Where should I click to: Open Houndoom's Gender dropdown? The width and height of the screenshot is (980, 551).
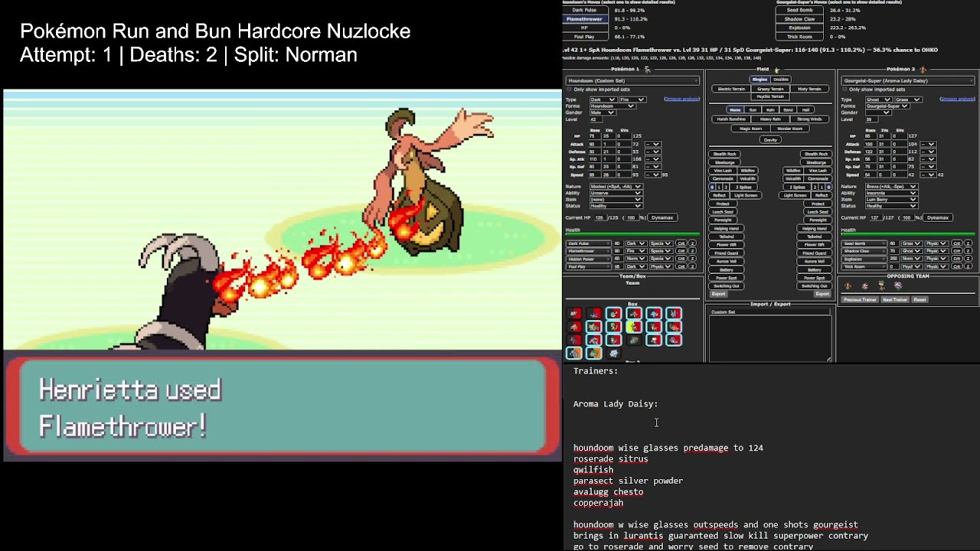pyautogui.click(x=603, y=112)
